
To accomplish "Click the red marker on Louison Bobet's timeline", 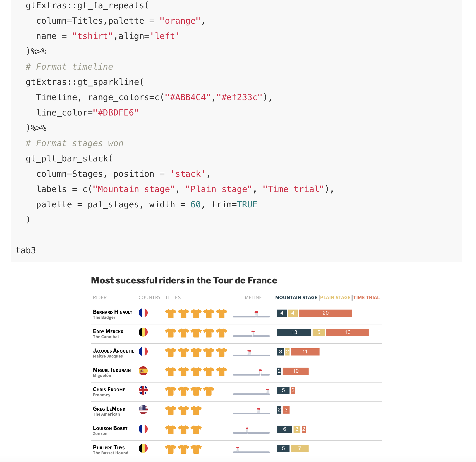I will (247, 428).
